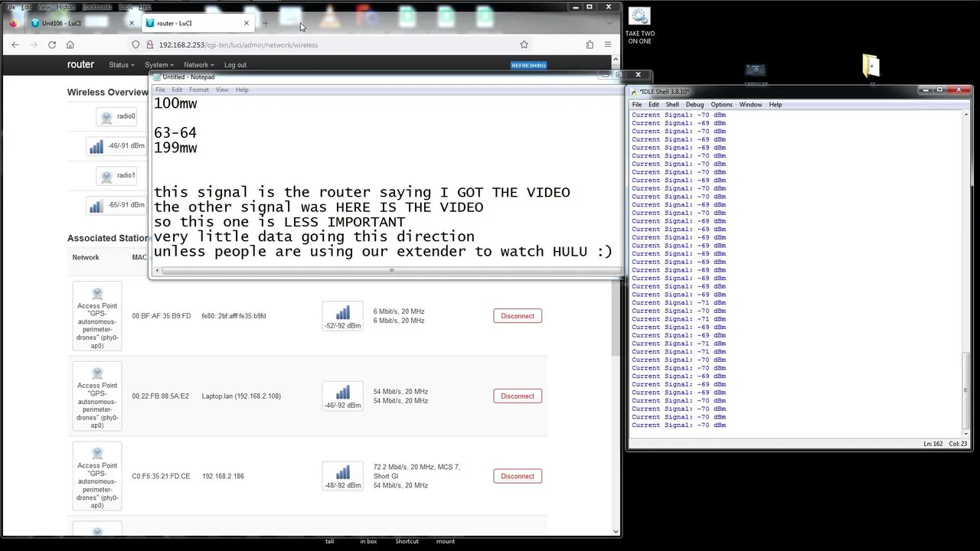Image resolution: width=980 pixels, height=551 pixels.
Task: Disconnect station 192.168.2.186
Action: coord(518,476)
